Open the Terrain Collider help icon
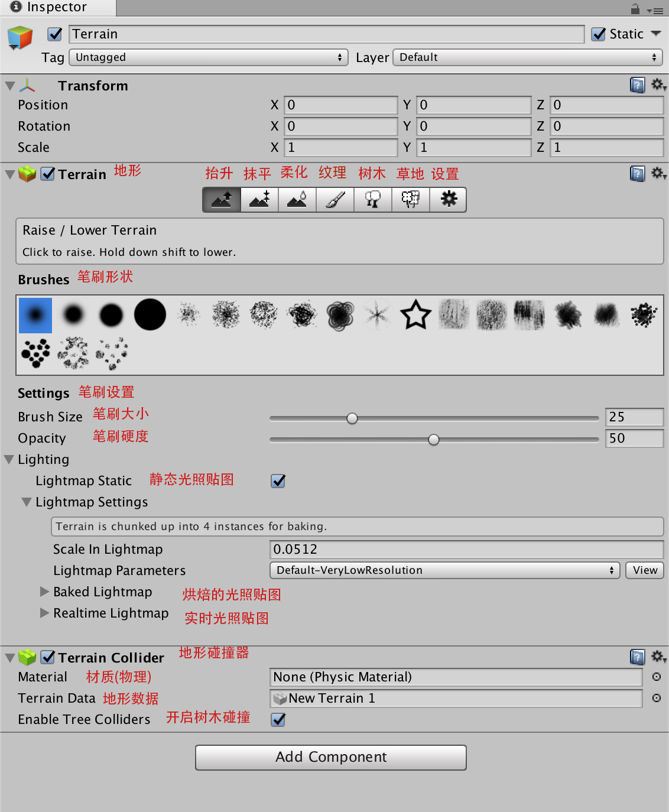Image resolution: width=669 pixels, height=812 pixels. click(637, 657)
